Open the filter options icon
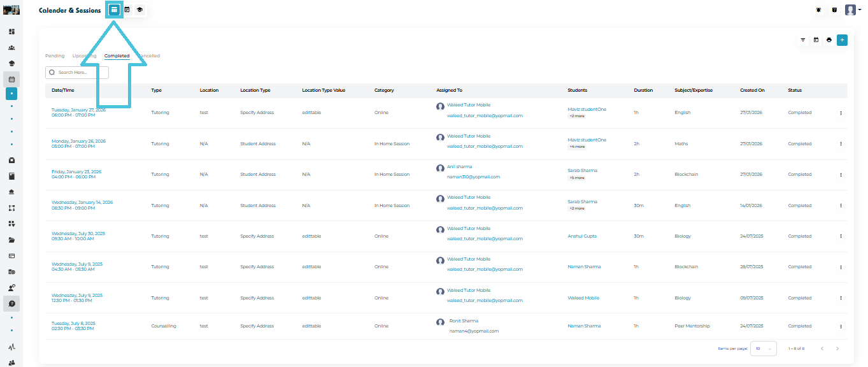 tap(802, 40)
